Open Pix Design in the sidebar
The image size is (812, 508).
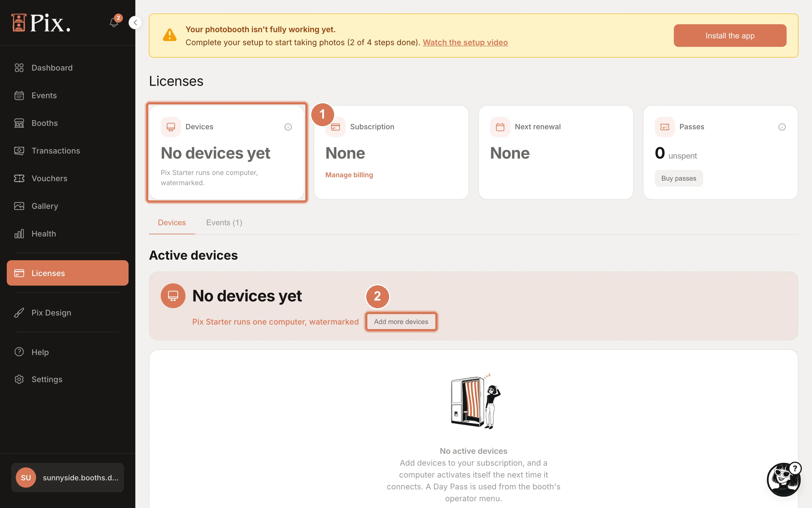point(67,313)
